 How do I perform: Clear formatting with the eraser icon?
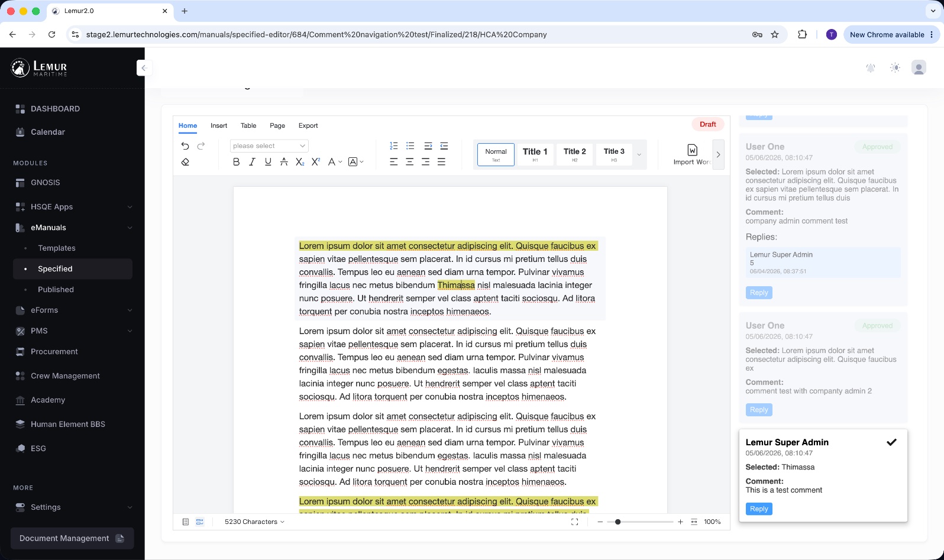185,161
